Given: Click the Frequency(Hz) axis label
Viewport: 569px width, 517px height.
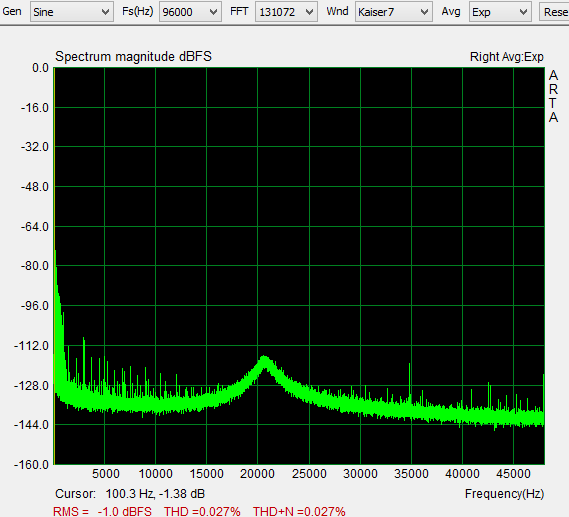Looking at the screenshot, I should [x=504, y=494].
